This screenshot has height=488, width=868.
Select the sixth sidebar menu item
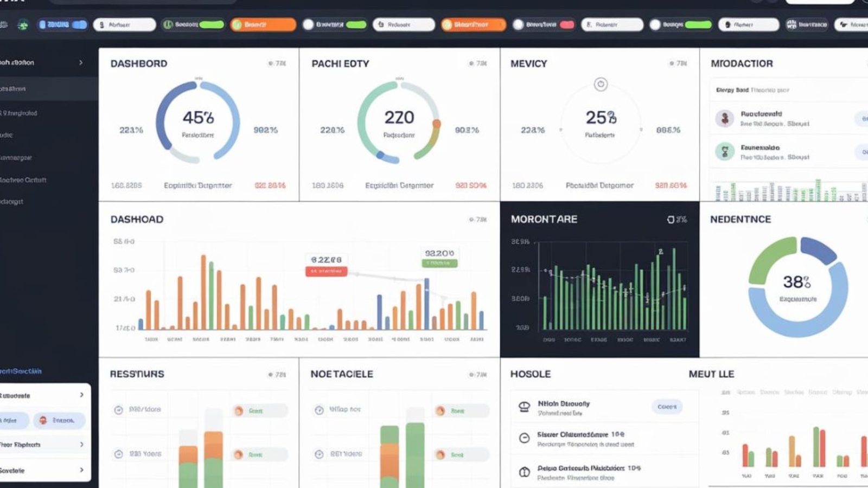point(49,179)
